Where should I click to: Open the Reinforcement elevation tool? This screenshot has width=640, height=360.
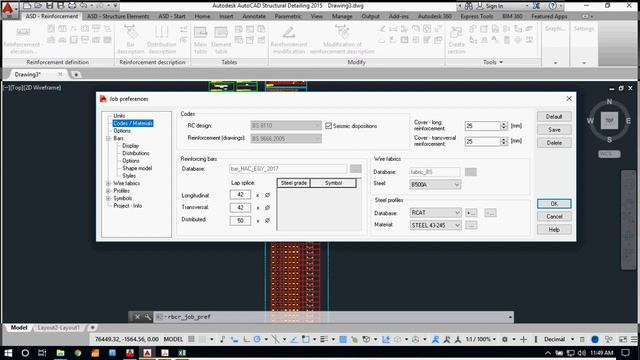tap(22, 40)
